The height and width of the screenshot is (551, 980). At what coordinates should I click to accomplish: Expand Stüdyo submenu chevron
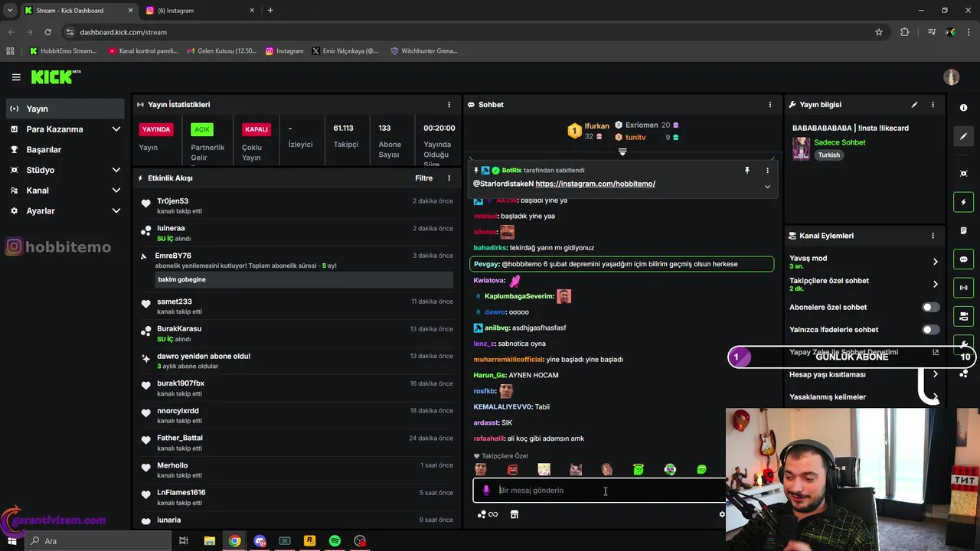click(116, 170)
